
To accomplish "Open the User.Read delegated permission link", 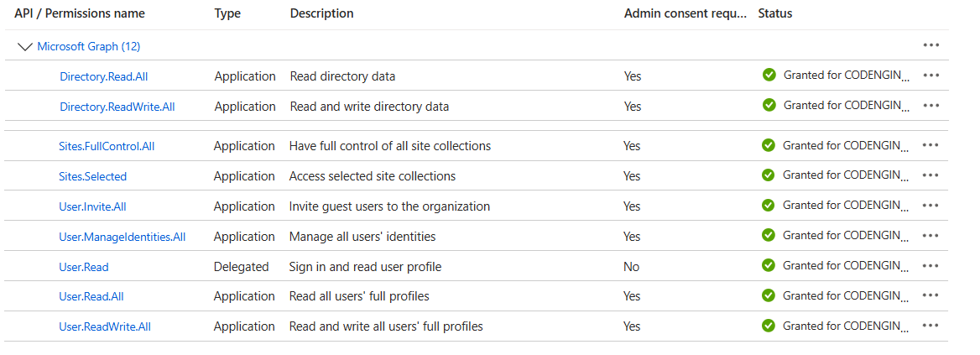I will 84,267.
